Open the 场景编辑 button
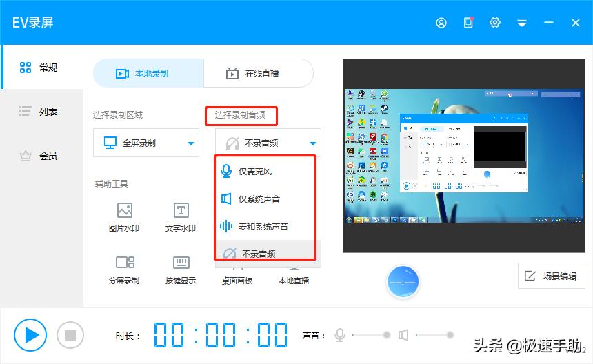The image size is (593, 364). point(552,276)
